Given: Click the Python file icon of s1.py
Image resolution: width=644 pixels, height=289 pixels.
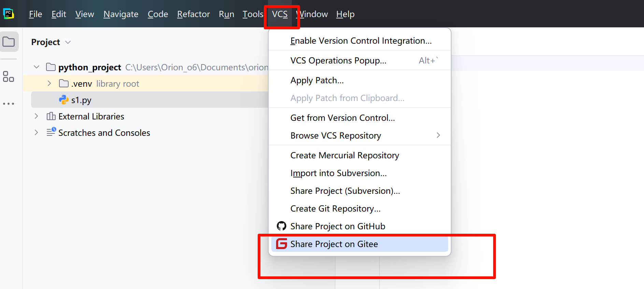Looking at the screenshot, I should [64, 100].
